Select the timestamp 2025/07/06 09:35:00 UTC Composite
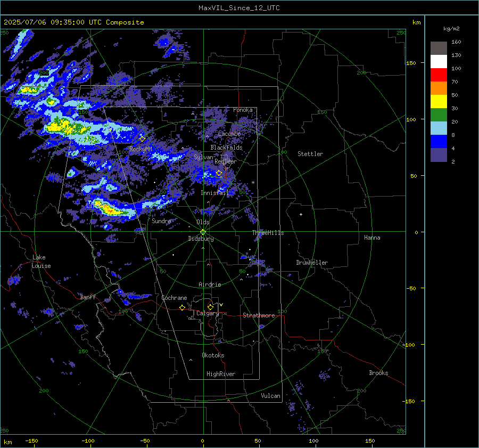479x448 pixels. click(74, 22)
